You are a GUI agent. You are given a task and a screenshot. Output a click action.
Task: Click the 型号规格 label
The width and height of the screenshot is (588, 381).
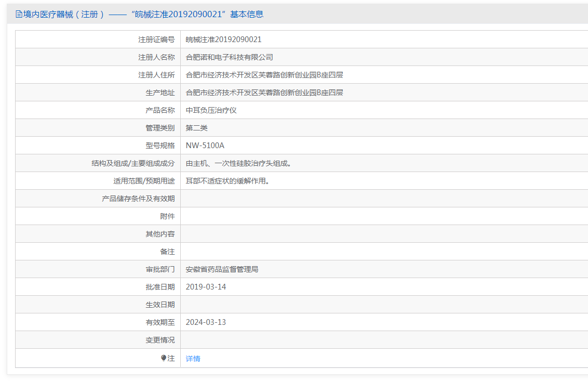(160, 145)
